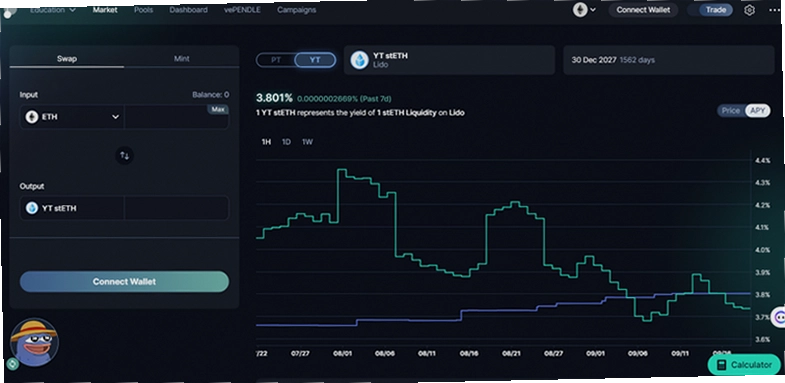Click the chat bubble widget icon

(x=778, y=317)
